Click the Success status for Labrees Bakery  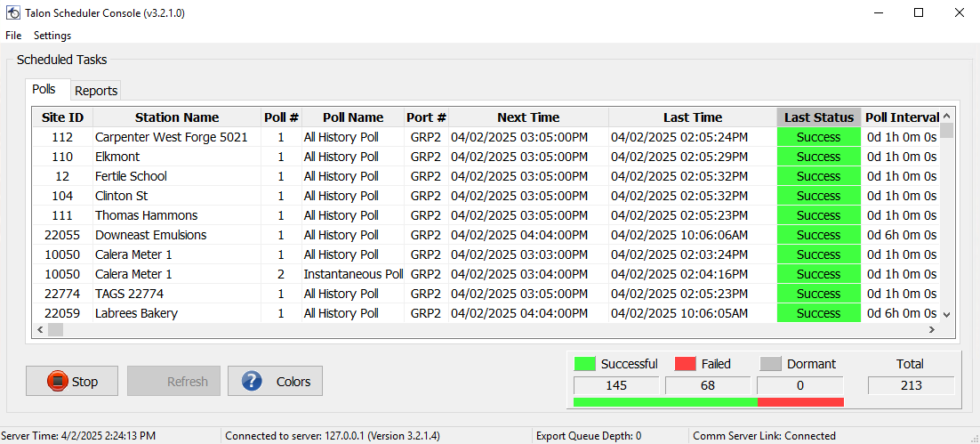point(819,313)
